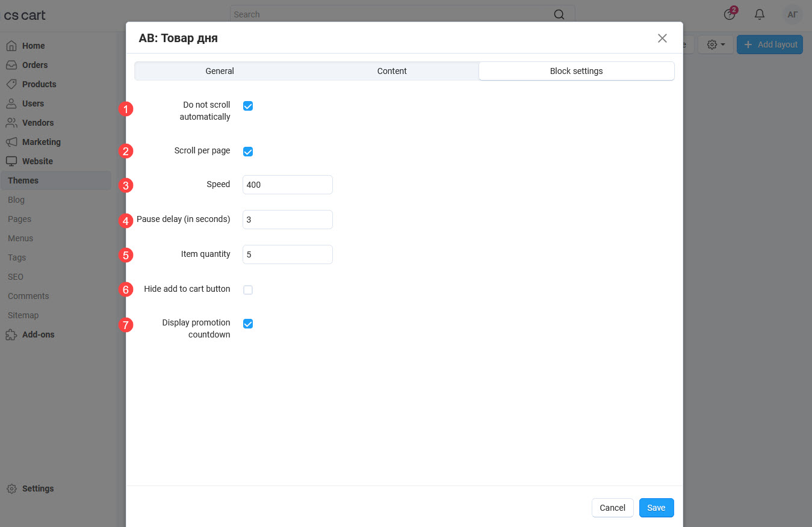The width and height of the screenshot is (812, 527).
Task: Click inside the Speed value field
Action: [x=287, y=185]
